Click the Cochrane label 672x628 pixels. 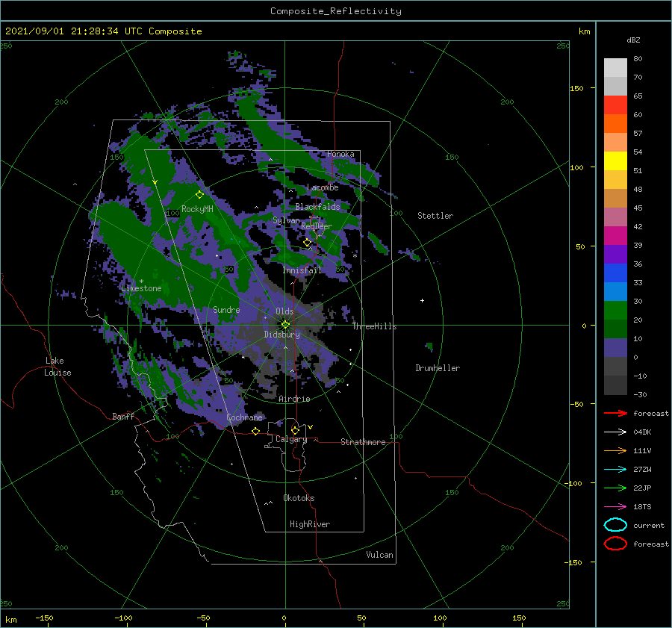click(244, 417)
